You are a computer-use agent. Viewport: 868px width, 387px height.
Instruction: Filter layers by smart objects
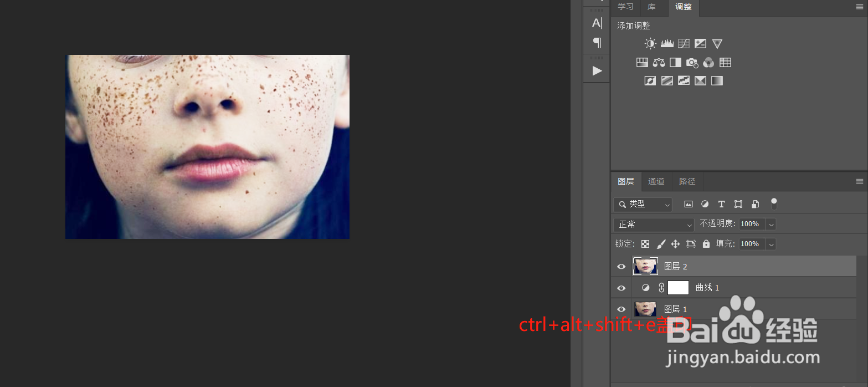(755, 204)
